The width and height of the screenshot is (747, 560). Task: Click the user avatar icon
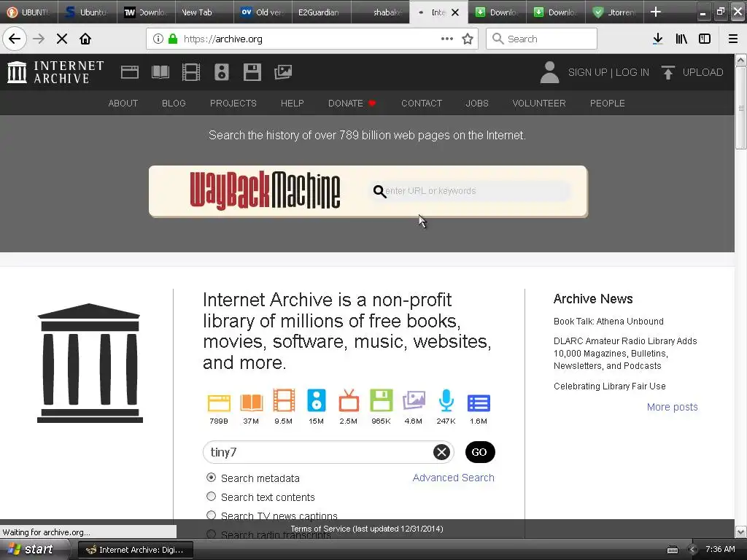[549, 72]
